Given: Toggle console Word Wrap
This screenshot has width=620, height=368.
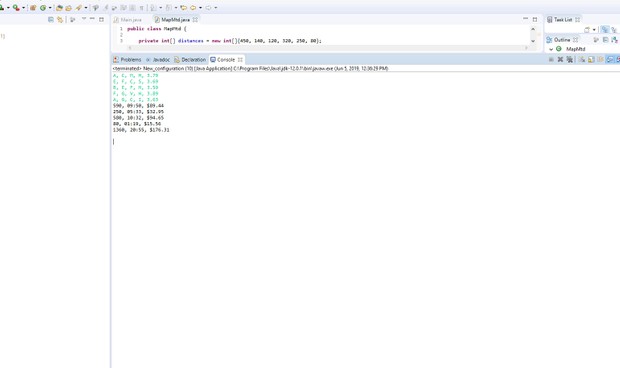Looking at the screenshot, I should point(601,59).
